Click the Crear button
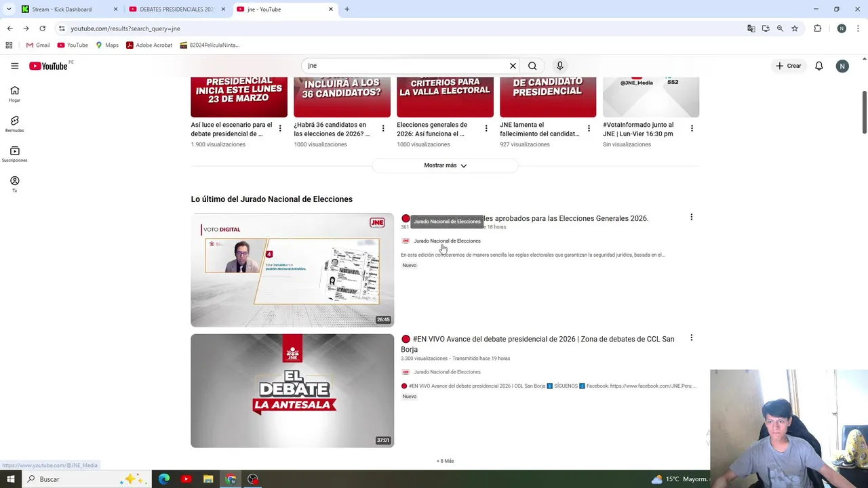The width and height of the screenshot is (868, 488). (x=789, y=66)
